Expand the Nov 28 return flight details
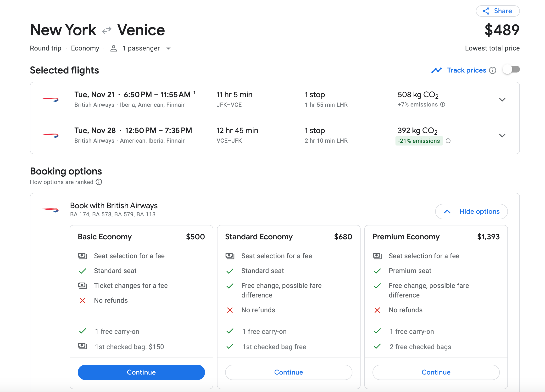The width and height of the screenshot is (545, 392). (x=502, y=135)
